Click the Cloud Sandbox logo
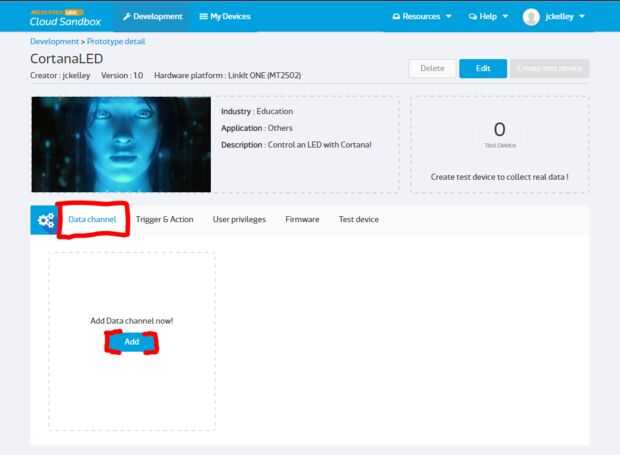Viewport: 620px width, 455px height. tap(65, 18)
